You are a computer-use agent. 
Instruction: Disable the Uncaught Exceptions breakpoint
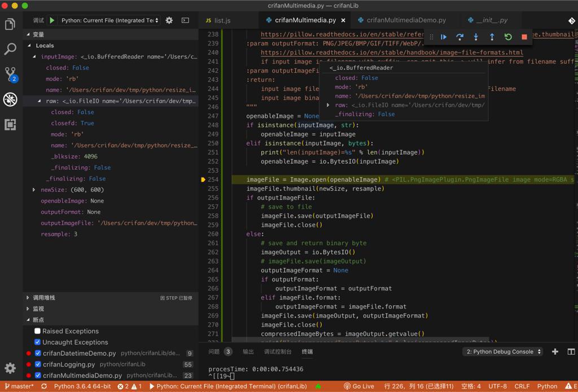[37, 342]
